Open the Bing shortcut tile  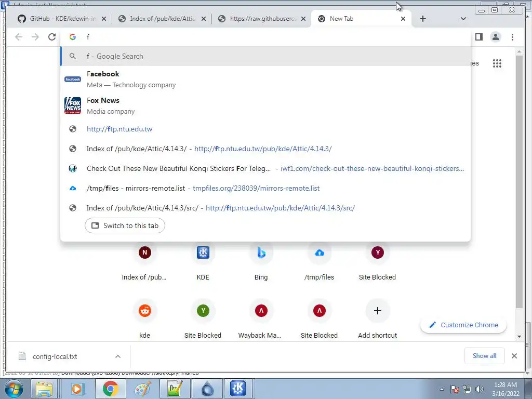point(261,262)
